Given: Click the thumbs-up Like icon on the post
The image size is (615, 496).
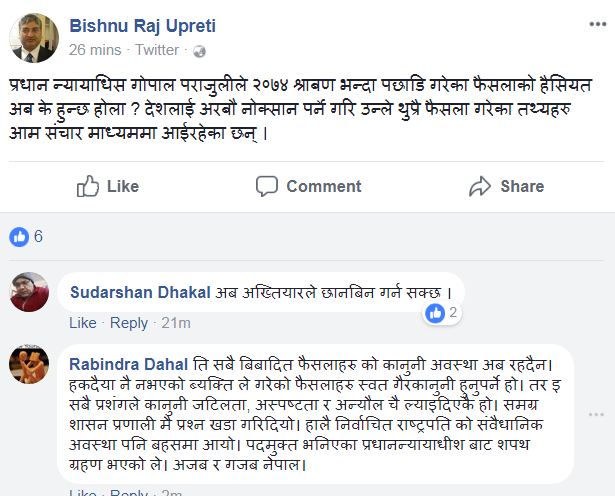Looking at the screenshot, I should (88, 186).
